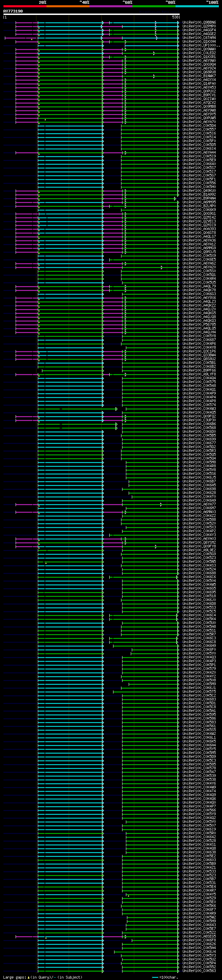Select hit label UniRef100_A8SEG5
Viewport: 222px width, 980px height.
coord(199,936)
